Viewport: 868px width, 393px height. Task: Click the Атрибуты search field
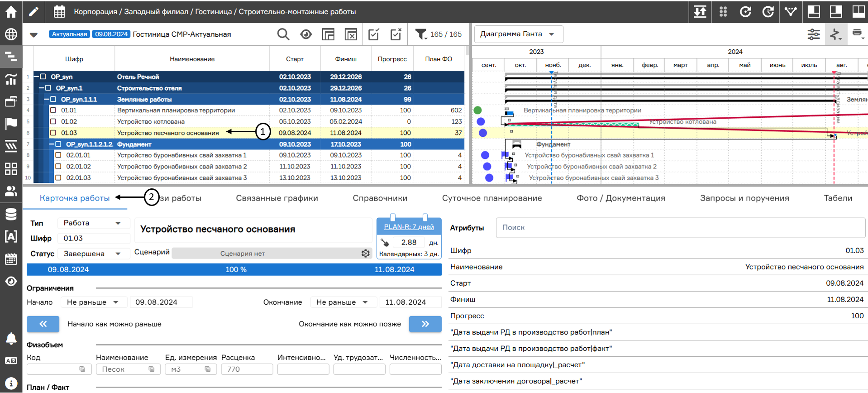click(x=681, y=228)
